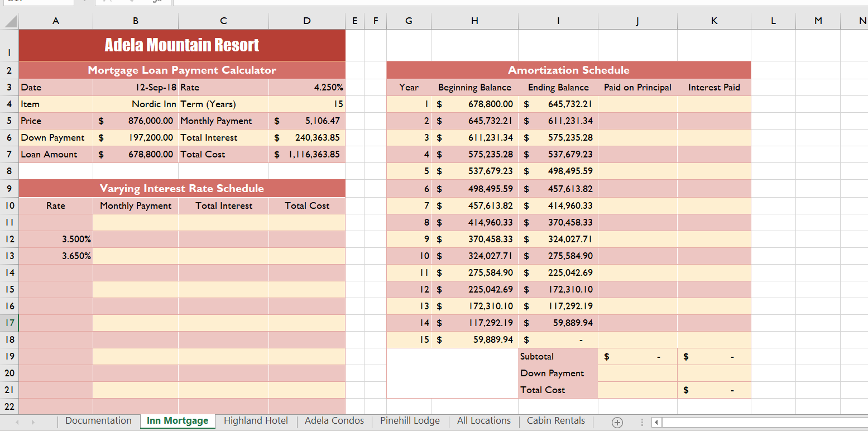Select the Varying Interest Rate Schedule heading
This screenshot has height=431, width=868.
[x=182, y=189]
